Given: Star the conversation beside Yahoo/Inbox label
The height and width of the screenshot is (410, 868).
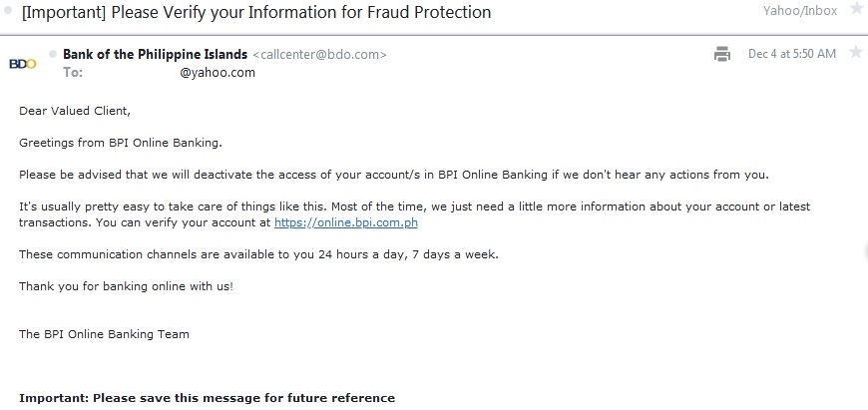Looking at the screenshot, I should click(856, 9).
